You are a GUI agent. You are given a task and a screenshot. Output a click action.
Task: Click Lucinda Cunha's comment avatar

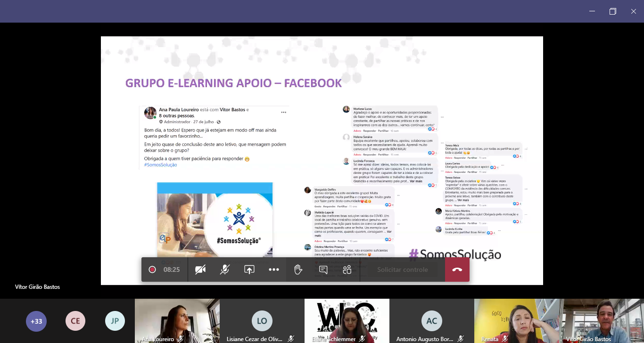[x=438, y=229]
